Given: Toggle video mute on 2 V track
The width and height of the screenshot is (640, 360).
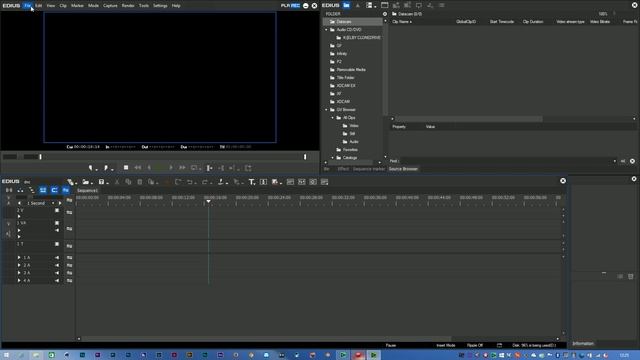Looking at the screenshot, I should tap(57, 210).
